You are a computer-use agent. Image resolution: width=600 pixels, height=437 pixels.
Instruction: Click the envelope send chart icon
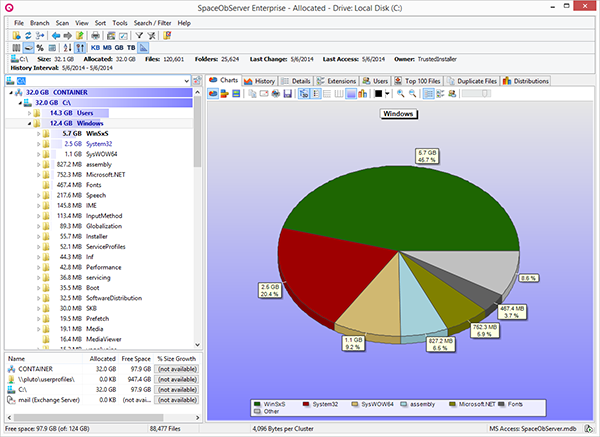pyautogui.click(x=264, y=93)
